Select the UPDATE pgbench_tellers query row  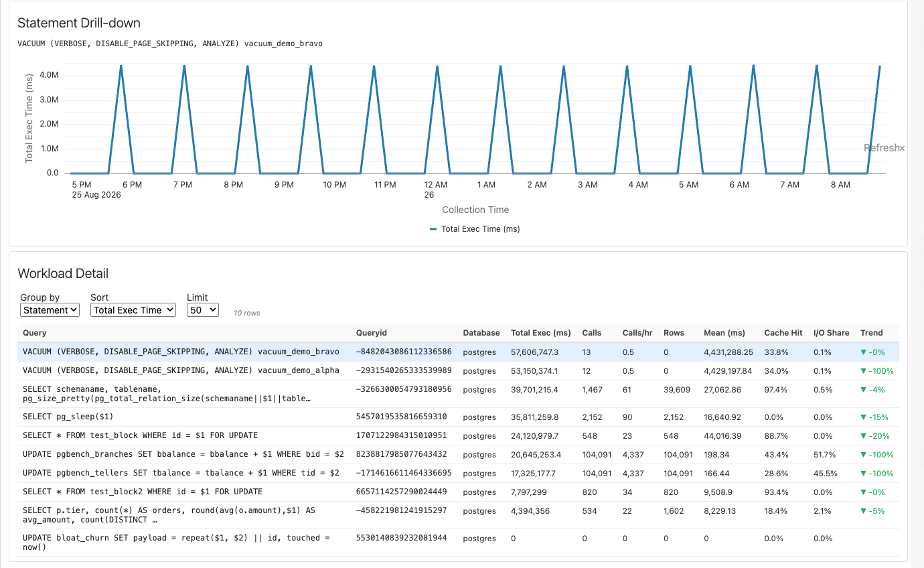coord(458,473)
